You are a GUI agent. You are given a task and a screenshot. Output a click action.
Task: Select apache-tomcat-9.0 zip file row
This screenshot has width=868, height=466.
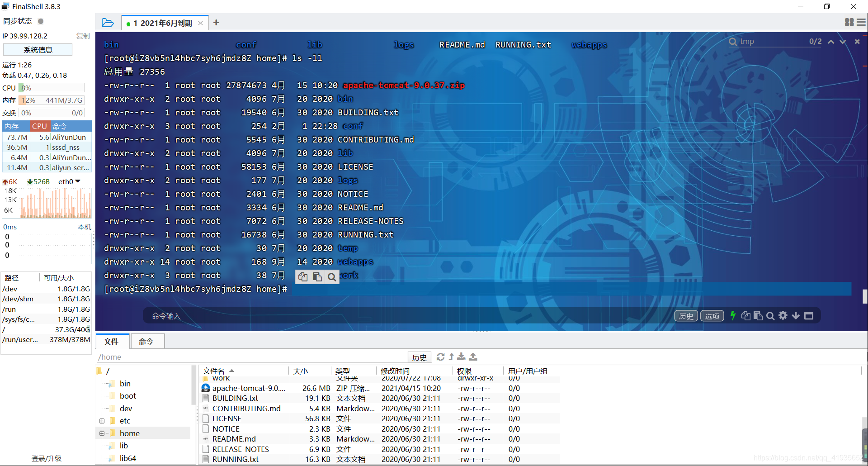[380, 388]
